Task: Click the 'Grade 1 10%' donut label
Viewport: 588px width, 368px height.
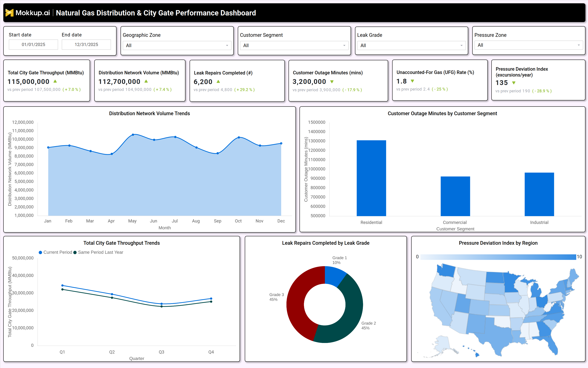Action: (339, 260)
